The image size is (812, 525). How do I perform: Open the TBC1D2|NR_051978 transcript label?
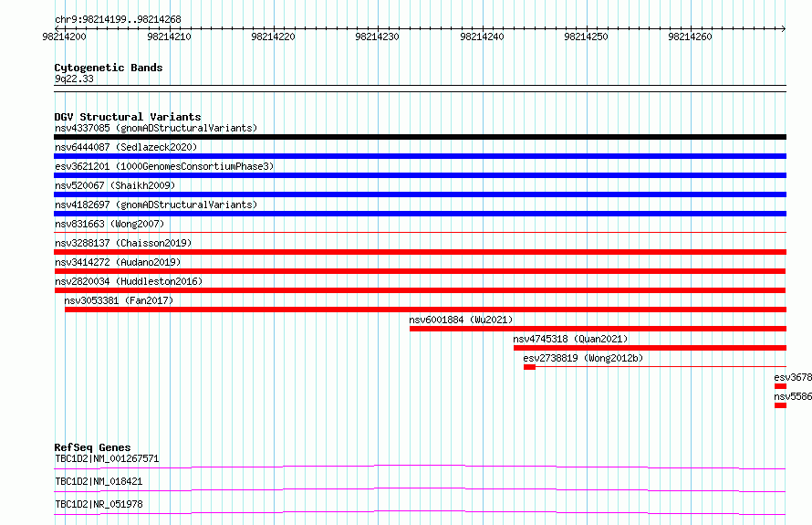(x=99, y=504)
